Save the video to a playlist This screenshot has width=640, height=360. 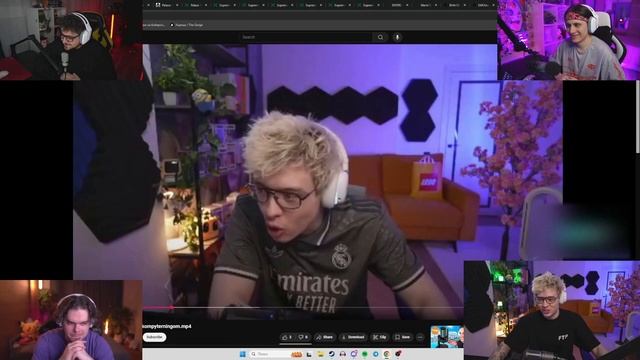[403, 337]
